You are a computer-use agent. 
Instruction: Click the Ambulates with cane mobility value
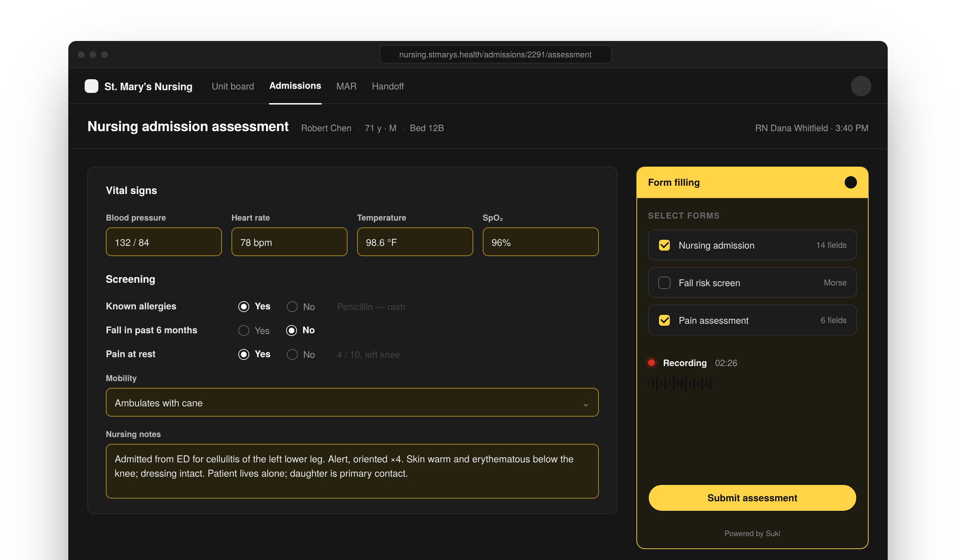pos(158,403)
